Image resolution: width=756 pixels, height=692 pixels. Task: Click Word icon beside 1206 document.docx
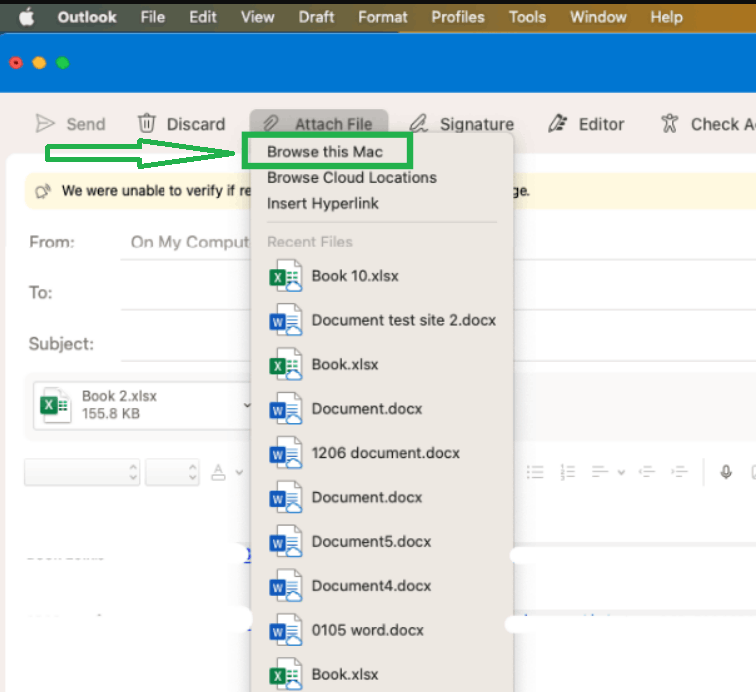pyautogui.click(x=286, y=453)
